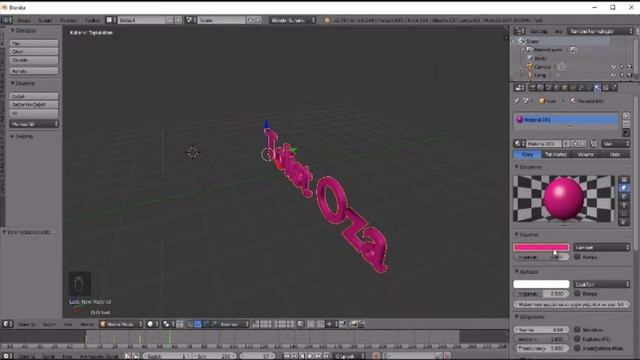The width and height of the screenshot is (640, 360).
Task: Toggle Camera selectability cursor in outliner
Action: click(622, 67)
